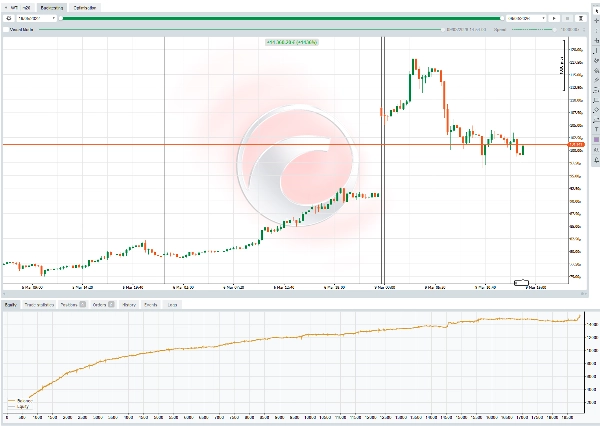Click the Balance legend entry
The height and width of the screenshot is (426, 600).
pyautogui.click(x=21, y=401)
